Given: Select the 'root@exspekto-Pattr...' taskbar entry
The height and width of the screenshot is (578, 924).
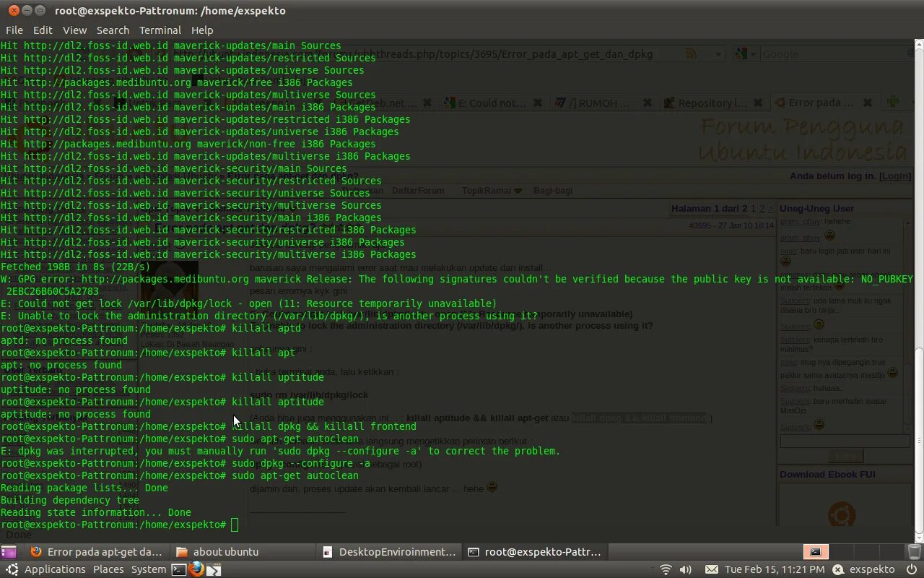Looking at the screenshot, I should (535, 552).
